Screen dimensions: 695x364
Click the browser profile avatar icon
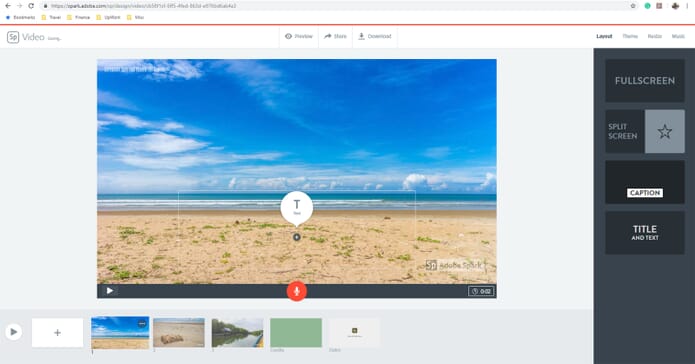click(675, 6)
